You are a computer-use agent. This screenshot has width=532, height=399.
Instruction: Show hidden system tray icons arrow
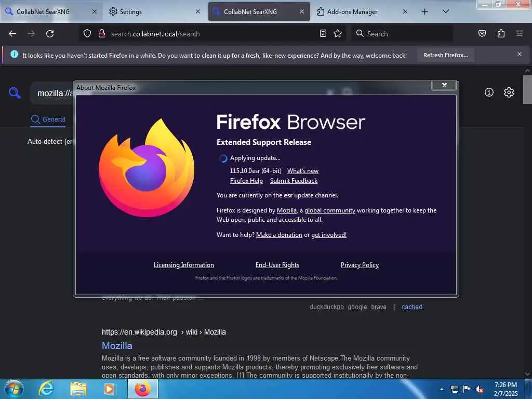442,389
